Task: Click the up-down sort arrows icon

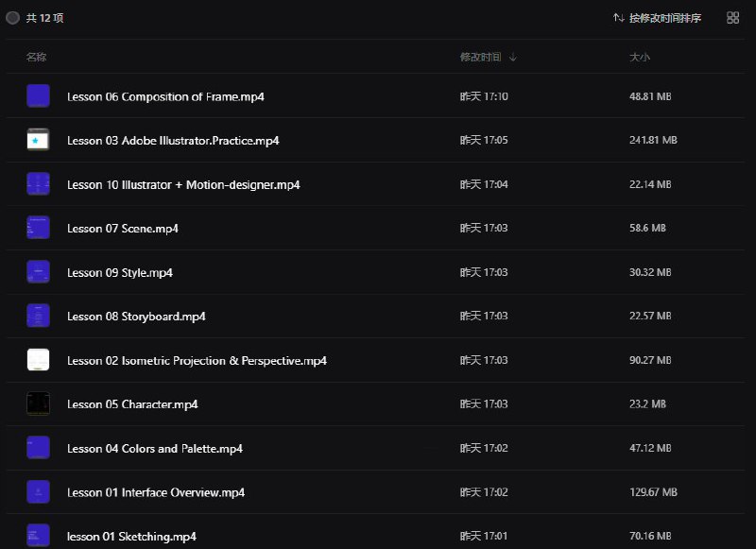Action: [x=619, y=18]
